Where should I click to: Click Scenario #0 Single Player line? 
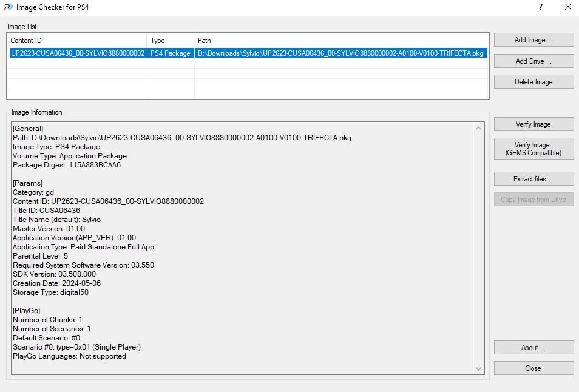(x=77, y=347)
